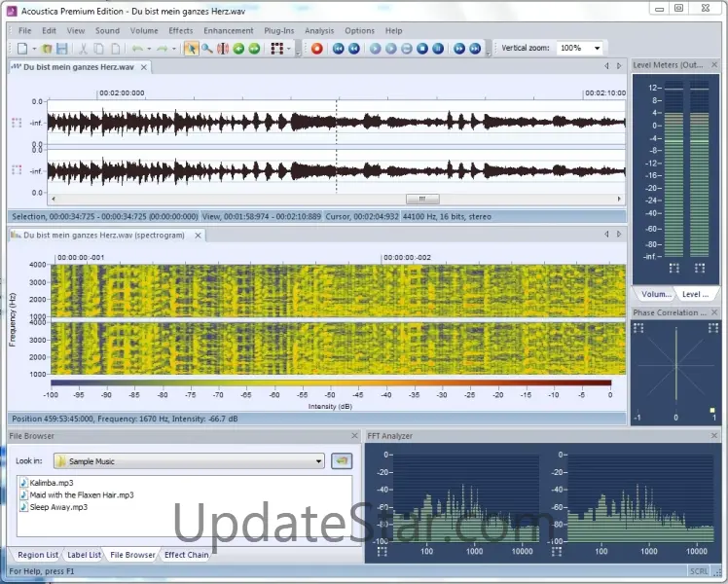Switch to the Effect Chain tab
Viewport: 728px width, 584px height.
coord(186,555)
